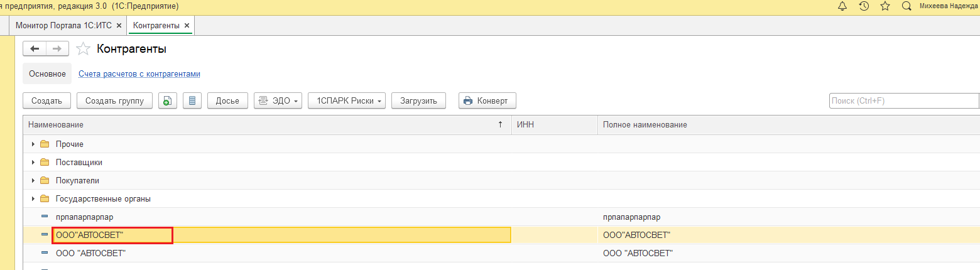Expand the Поставщики folder
The width and height of the screenshot is (980, 270).
[x=33, y=163]
